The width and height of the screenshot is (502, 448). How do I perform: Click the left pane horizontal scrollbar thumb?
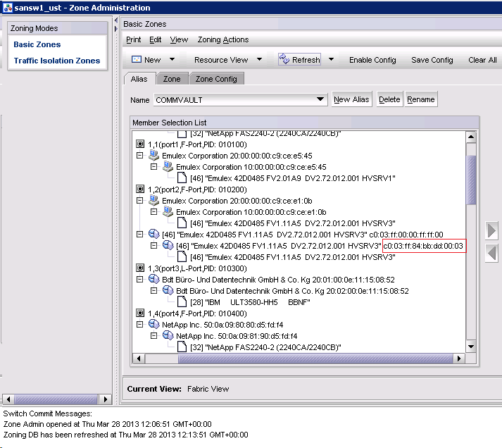point(56,399)
